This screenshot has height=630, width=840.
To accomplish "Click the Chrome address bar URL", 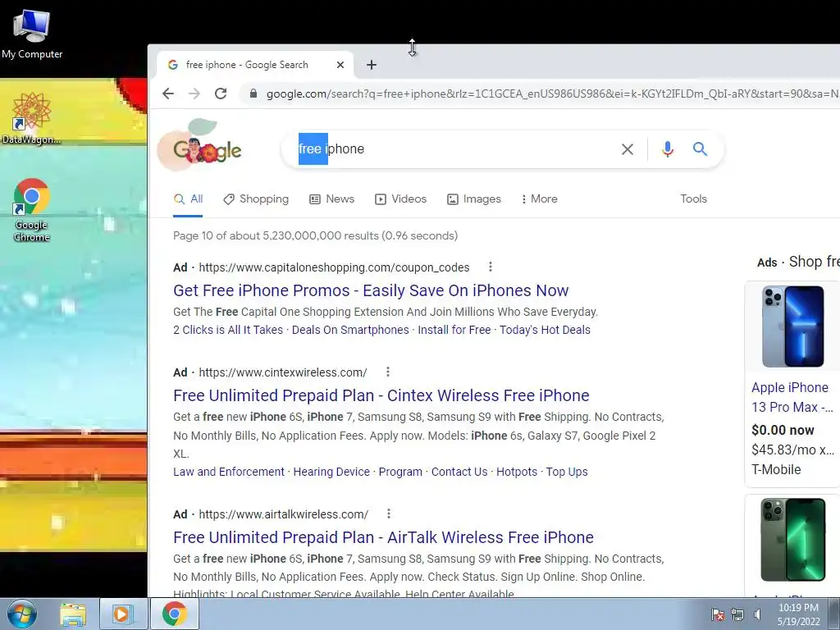I will pyautogui.click(x=552, y=94).
